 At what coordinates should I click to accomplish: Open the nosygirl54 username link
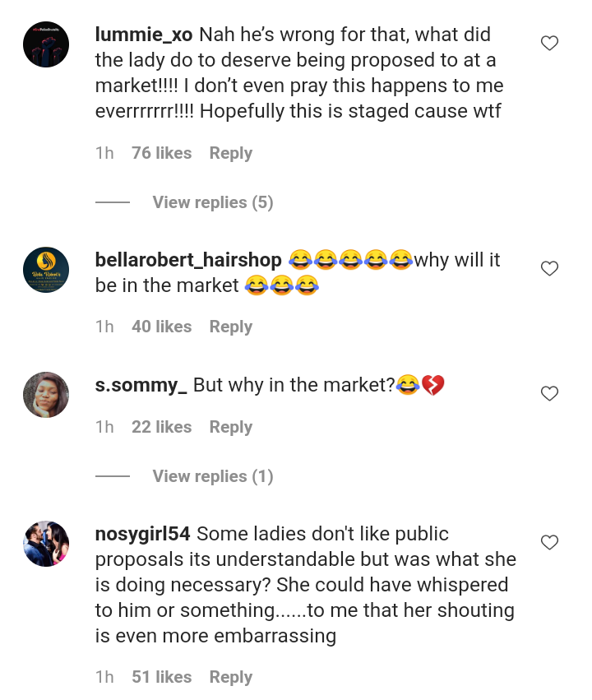[142, 534]
